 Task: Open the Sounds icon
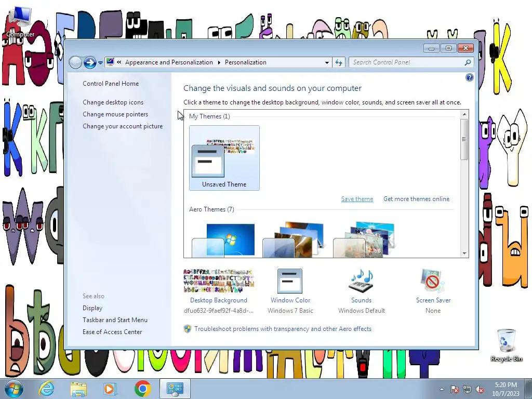361,281
